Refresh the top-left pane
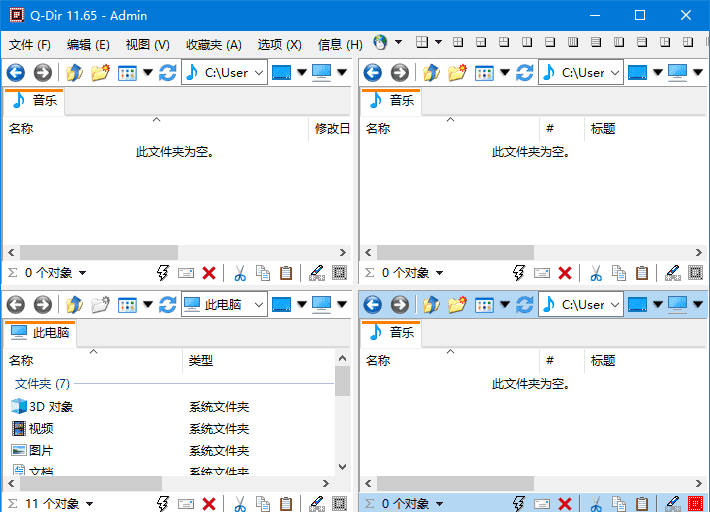This screenshot has width=710, height=512. 168,72
